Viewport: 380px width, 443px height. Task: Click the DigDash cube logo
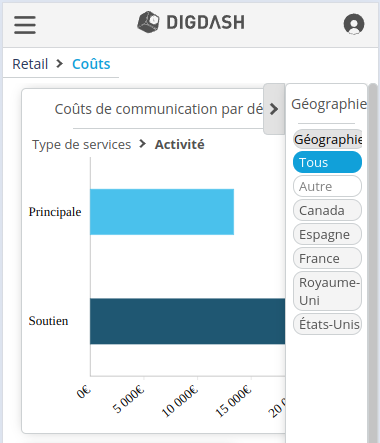(148, 22)
